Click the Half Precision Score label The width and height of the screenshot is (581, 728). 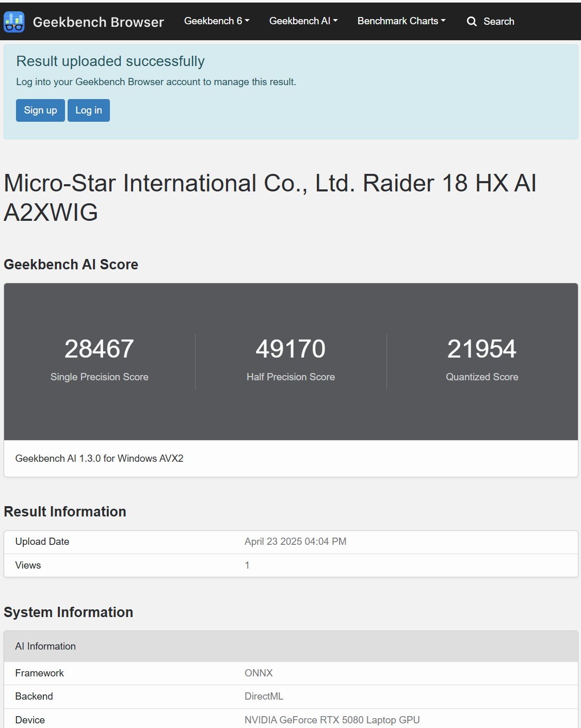pyautogui.click(x=290, y=377)
